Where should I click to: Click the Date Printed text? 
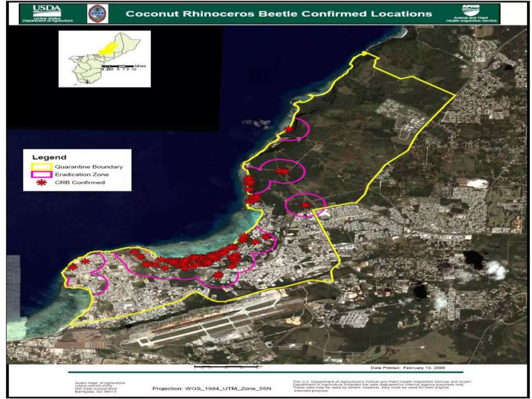(x=408, y=368)
